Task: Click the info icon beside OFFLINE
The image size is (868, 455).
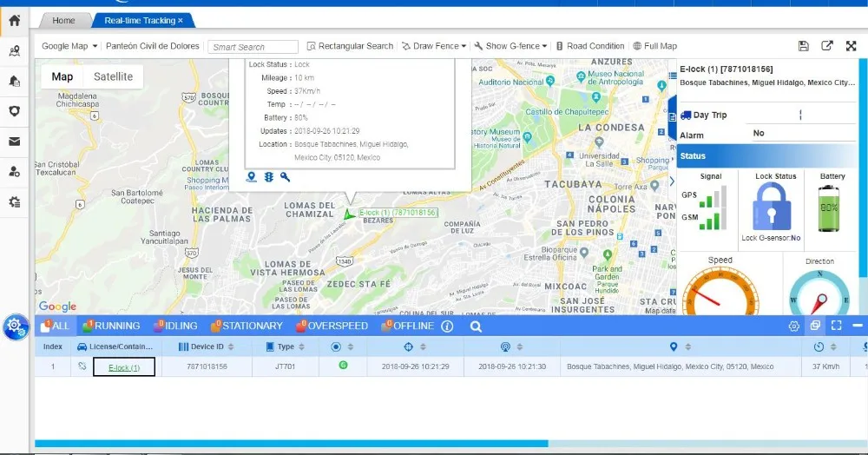Action: click(x=447, y=326)
